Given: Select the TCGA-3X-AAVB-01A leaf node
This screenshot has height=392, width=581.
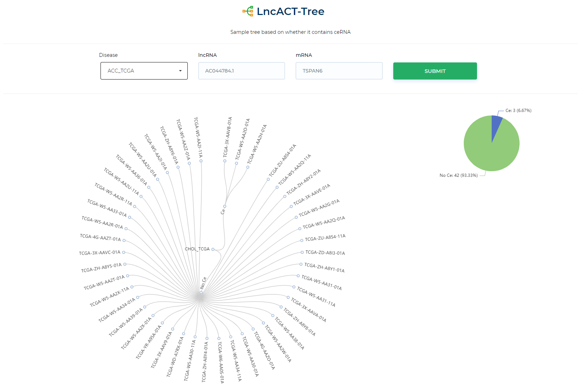Looking at the screenshot, I should (x=225, y=161).
